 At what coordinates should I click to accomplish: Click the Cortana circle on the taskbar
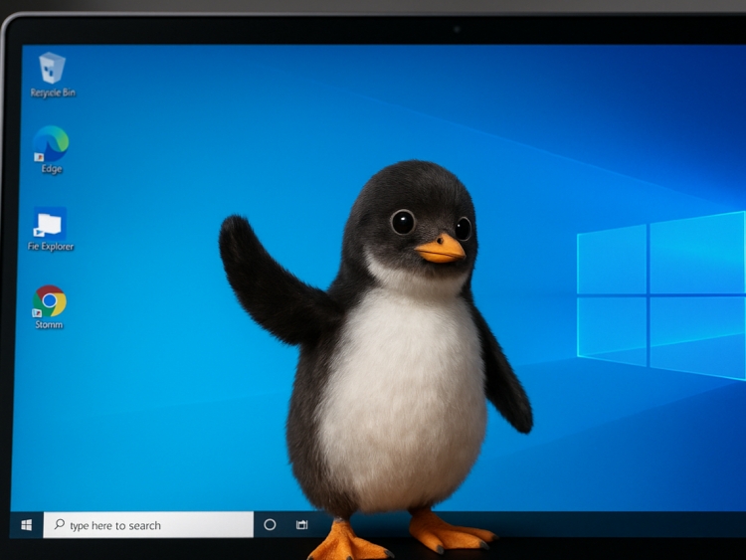click(270, 525)
